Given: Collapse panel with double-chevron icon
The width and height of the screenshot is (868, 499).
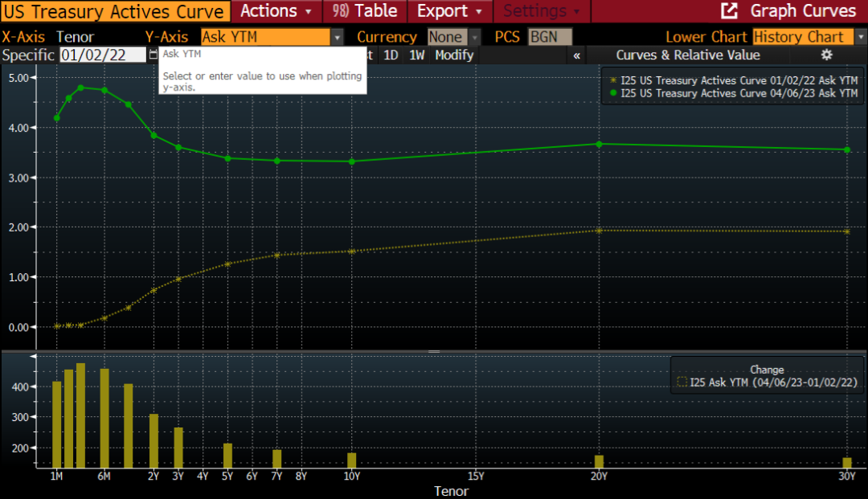Looking at the screenshot, I should click(x=576, y=55).
